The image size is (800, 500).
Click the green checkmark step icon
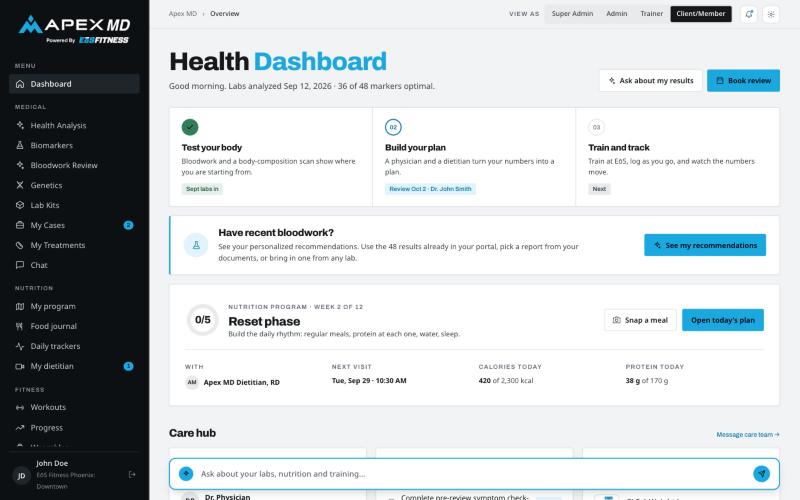190,127
